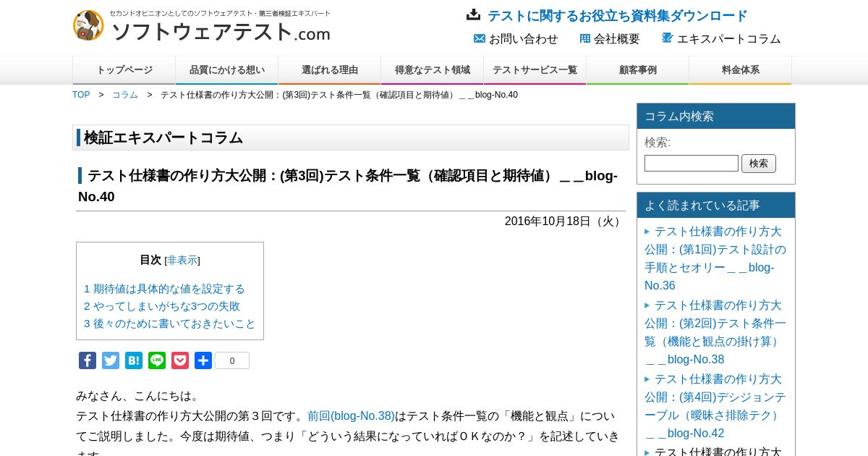Click the expert column pencil icon

point(668,38)
